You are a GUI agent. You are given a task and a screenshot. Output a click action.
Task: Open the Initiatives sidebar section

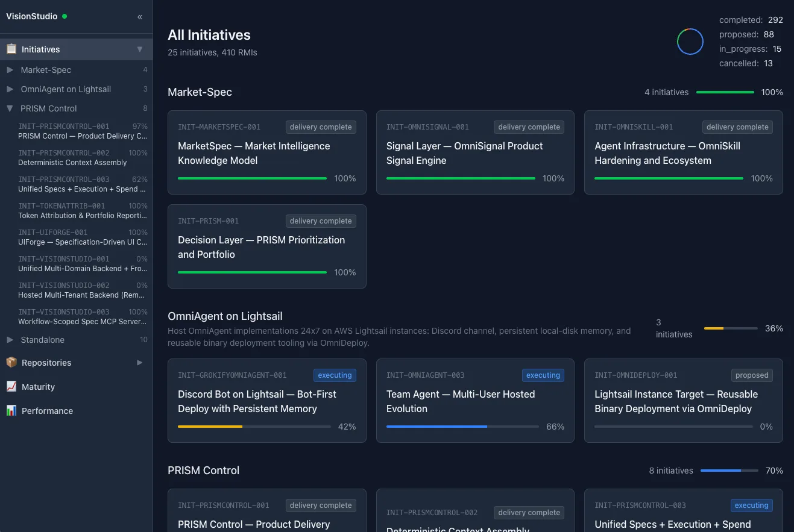[x=76, y=49]
